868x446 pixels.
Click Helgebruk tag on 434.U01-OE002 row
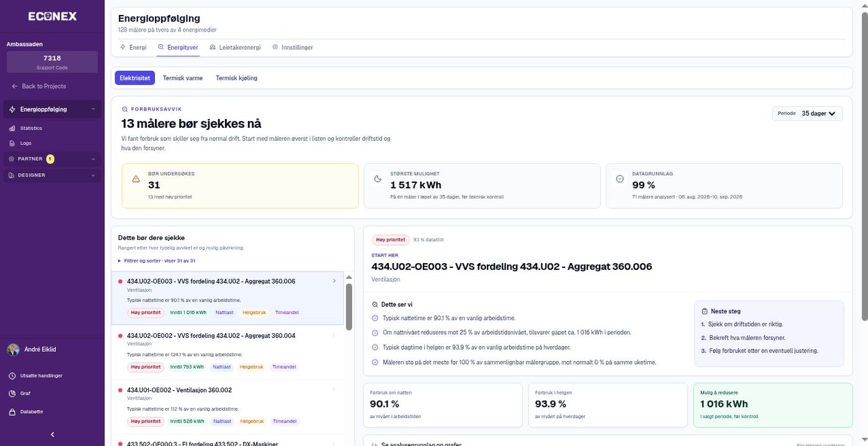[252, 421]
